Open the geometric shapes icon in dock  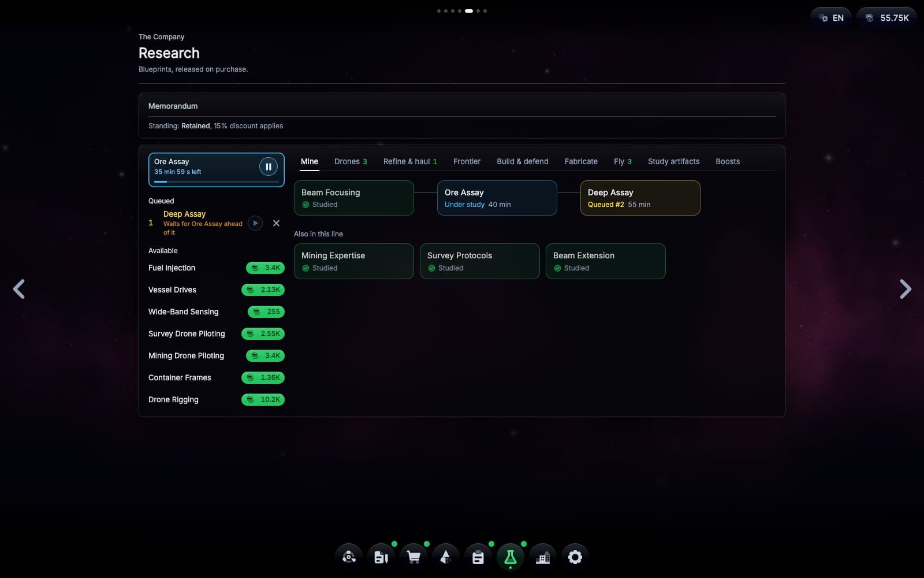(446, 557)
